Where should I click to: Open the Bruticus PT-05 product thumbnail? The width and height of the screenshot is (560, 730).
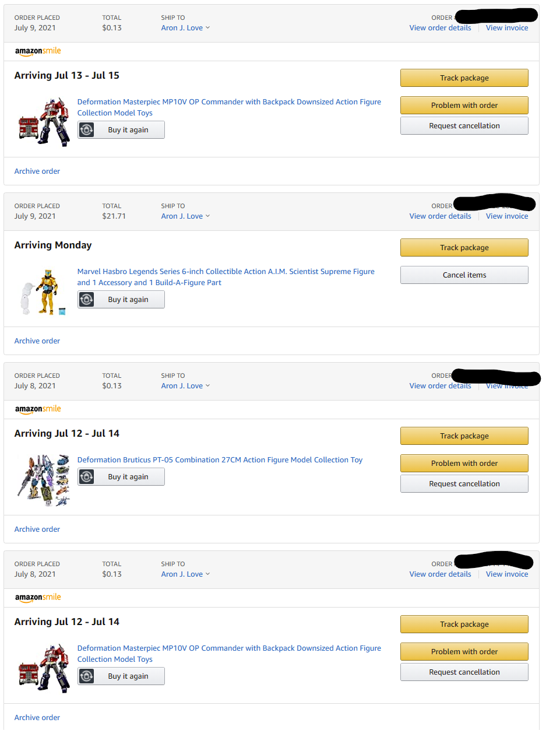(x=44, y=480)
